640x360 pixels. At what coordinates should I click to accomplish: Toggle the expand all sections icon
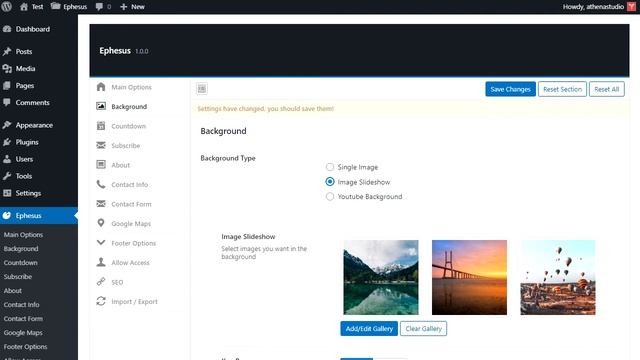202,89
